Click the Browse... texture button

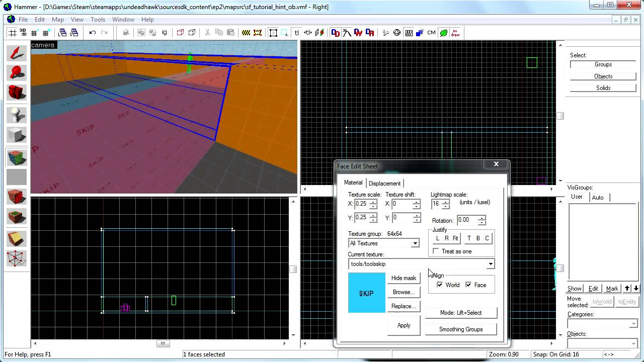(x=404, y=292)
